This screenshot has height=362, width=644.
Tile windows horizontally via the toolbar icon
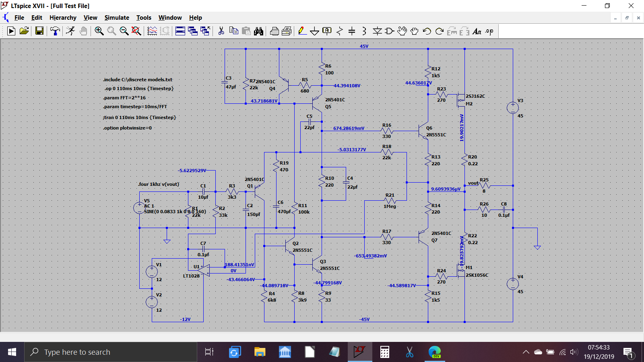(180, 31)
